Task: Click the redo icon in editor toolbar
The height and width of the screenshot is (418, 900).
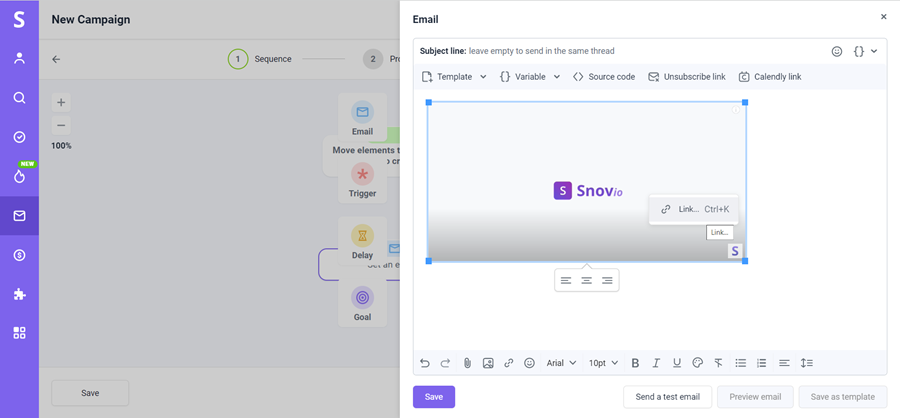Action: 445,363
